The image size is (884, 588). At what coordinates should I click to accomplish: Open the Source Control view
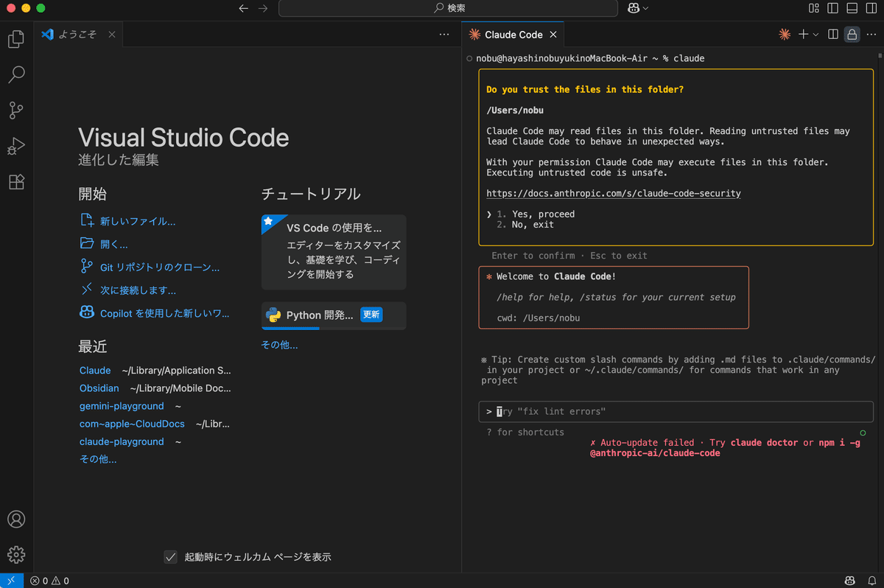click(16, 111)
